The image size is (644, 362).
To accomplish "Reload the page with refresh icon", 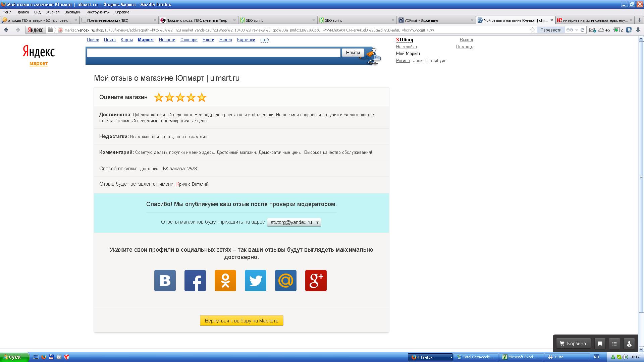I will tap(583, 30).
